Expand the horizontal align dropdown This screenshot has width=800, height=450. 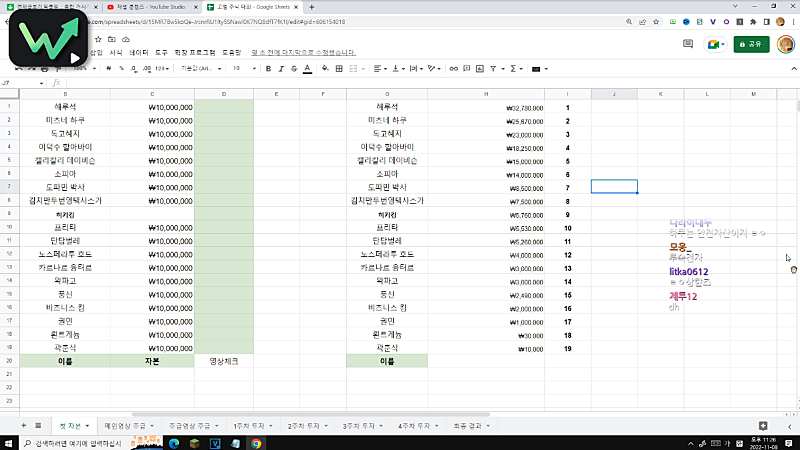[386, 68]
